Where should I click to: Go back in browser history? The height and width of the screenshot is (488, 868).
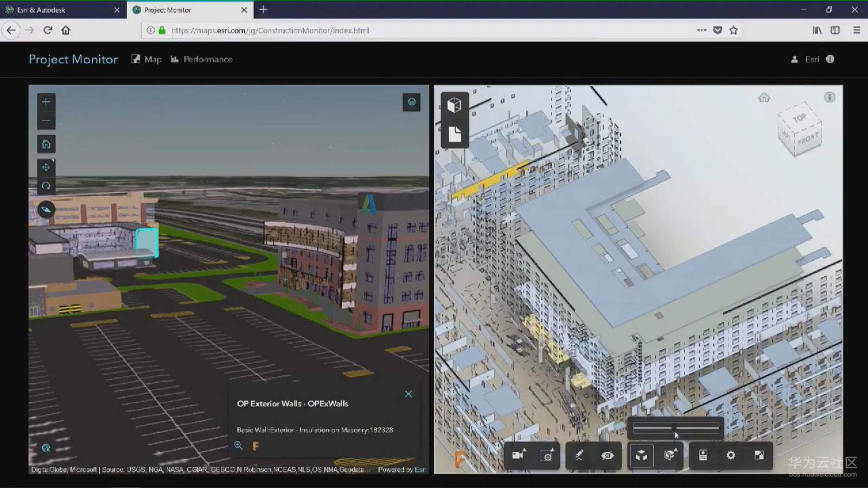pyautogui.click(x=11, y=30)
